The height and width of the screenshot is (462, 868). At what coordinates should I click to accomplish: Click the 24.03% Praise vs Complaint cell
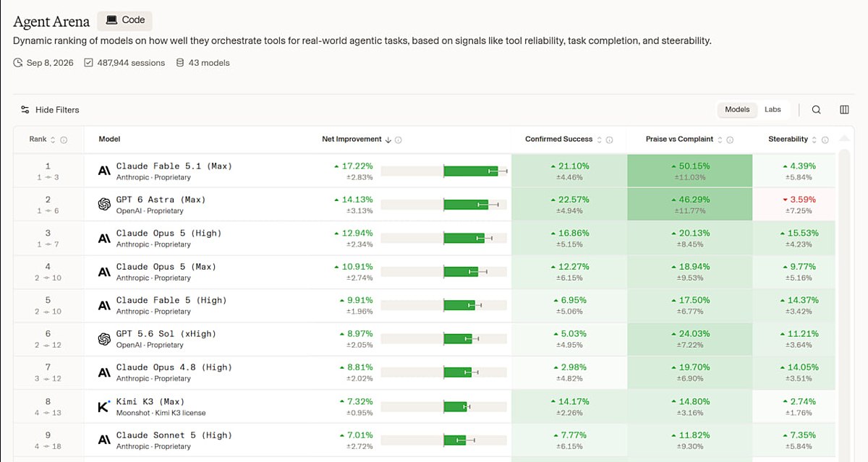point(690,339)
